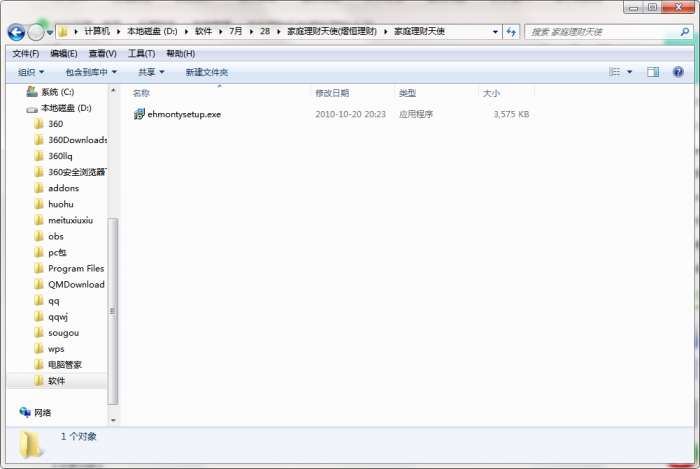Click the folder icon in address bar
Viewport: 700px width, 469px height.
[x=63, y=32]
